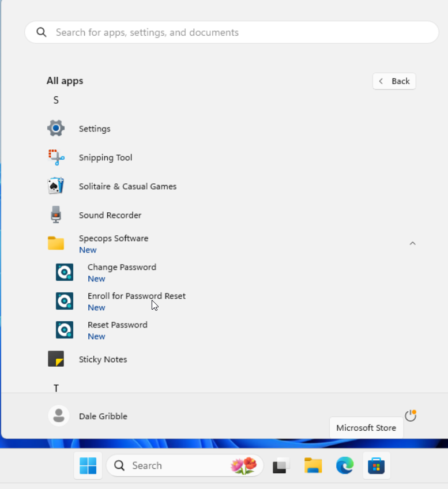The width and height of the screenshot is (448, 489).
Task: Click the Specops Software folder name
Action: 114,238
